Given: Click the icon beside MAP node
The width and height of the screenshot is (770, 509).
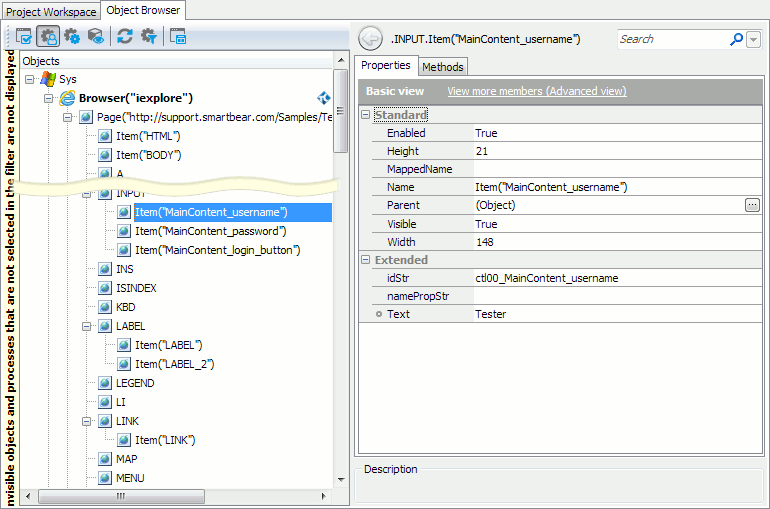Looking at the screenshot, I should click(105, 459).
